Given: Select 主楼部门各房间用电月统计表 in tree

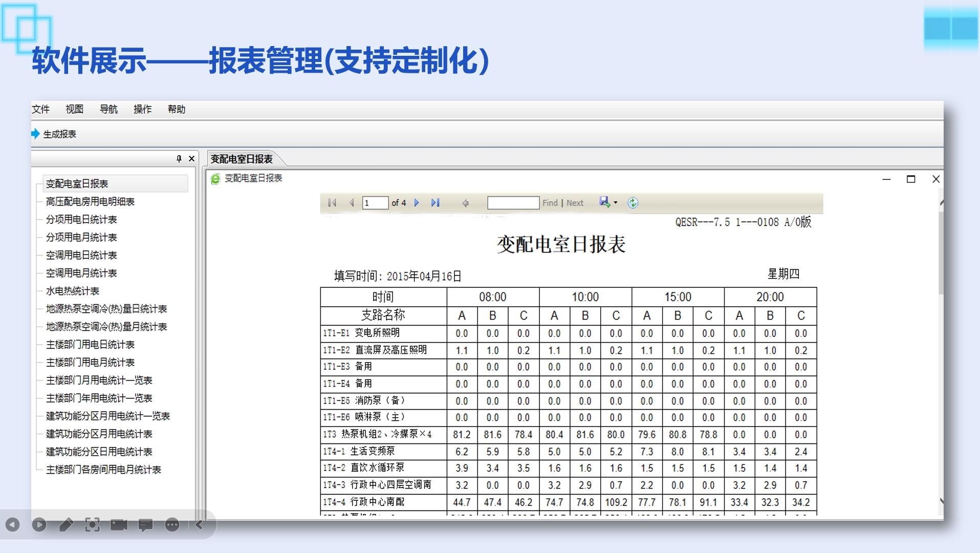Looking at the screenshot, I should point(104,470).
